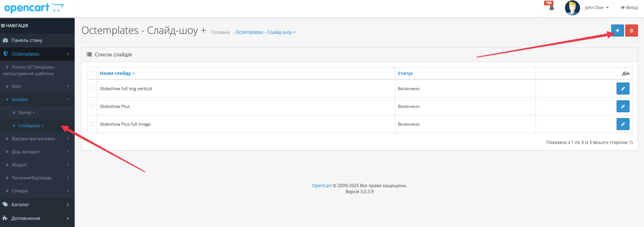
Task: Select all slides with header checkbox
Action: 92,73
